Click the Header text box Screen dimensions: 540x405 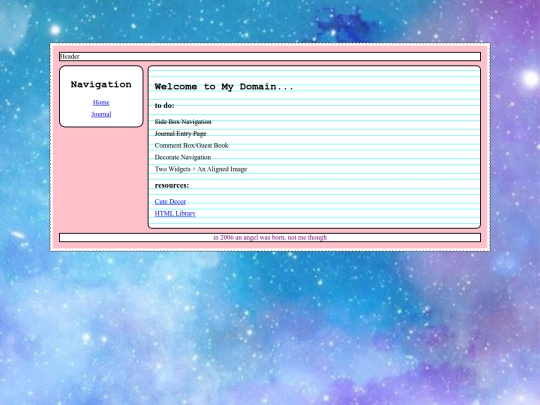(x=270, y=56)
